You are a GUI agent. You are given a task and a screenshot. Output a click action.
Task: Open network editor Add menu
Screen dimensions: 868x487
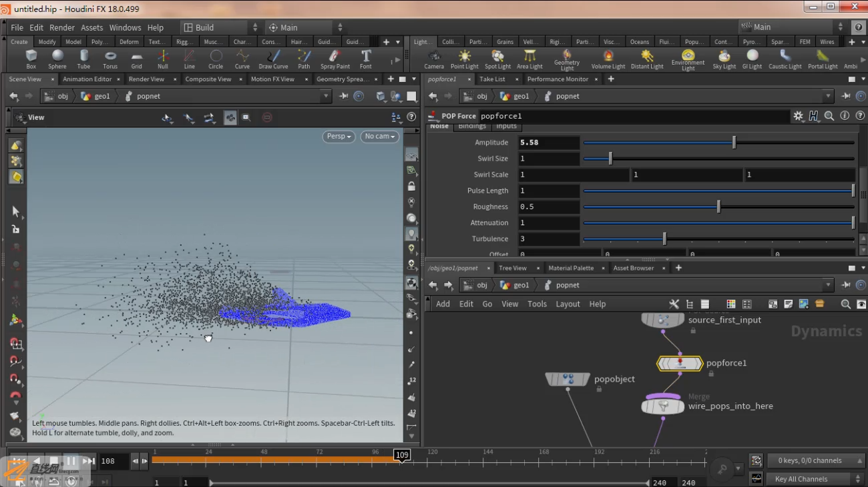(443, 304)
